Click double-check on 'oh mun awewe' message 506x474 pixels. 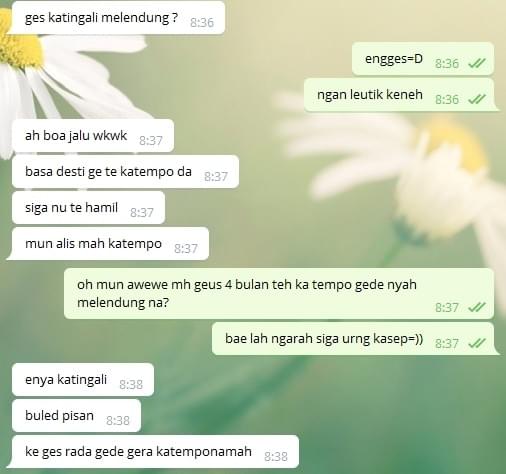[x=477, y=307]
